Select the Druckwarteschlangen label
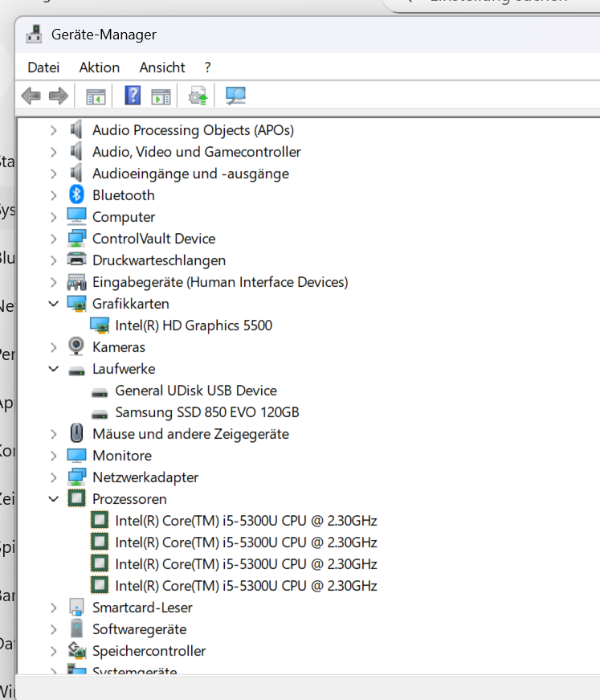 159,260
